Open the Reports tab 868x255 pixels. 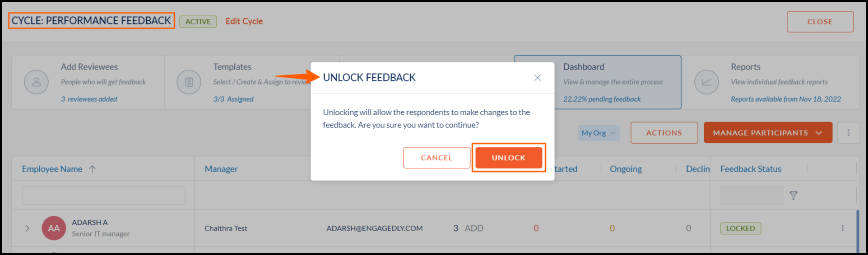(x=770, y=82)
